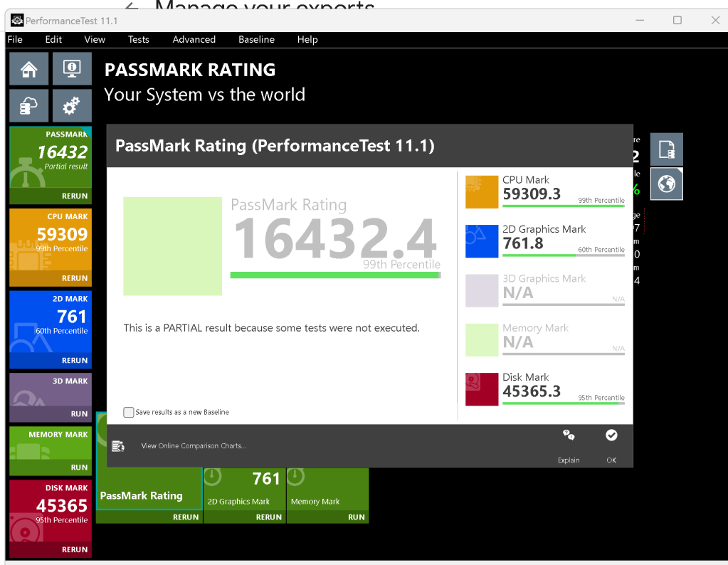Click the greyed 3D Graphics Mark icon
The image size is (728, 565).
[482, 290]
